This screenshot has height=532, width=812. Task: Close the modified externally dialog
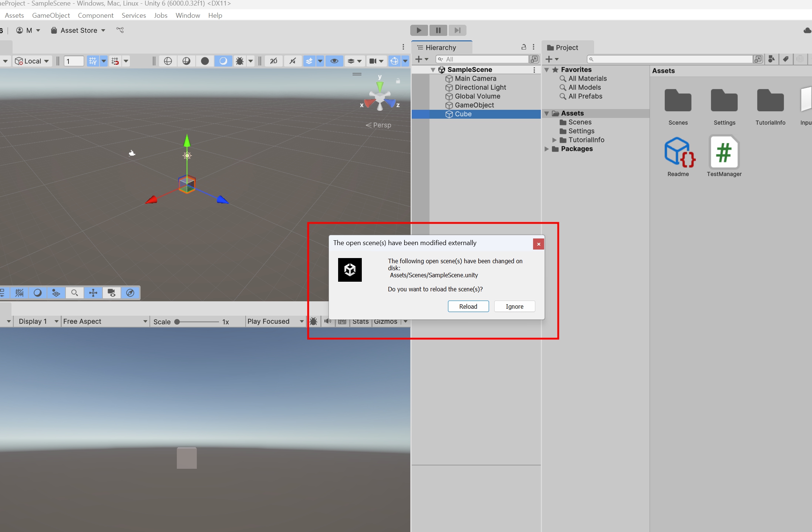tap(538, 244)
